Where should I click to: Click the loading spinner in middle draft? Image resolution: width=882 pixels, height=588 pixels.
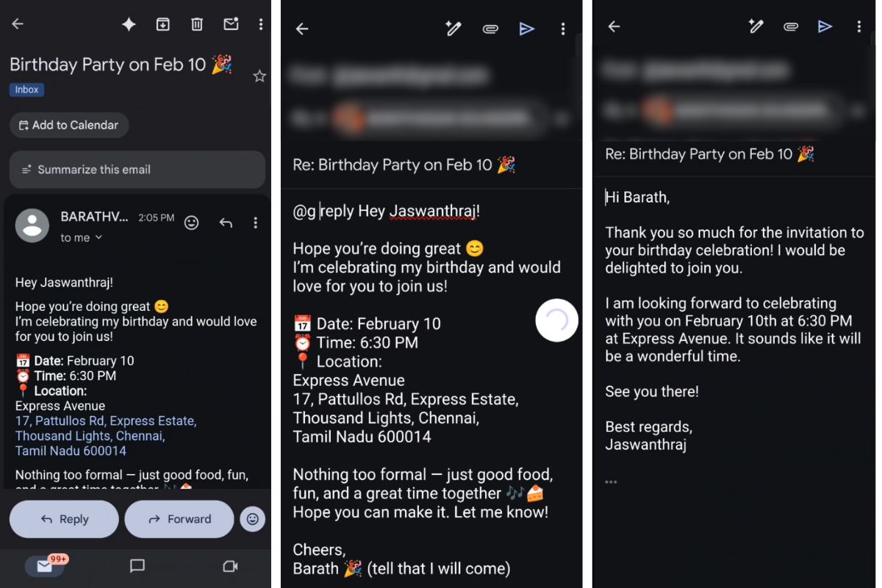point(556,320)
